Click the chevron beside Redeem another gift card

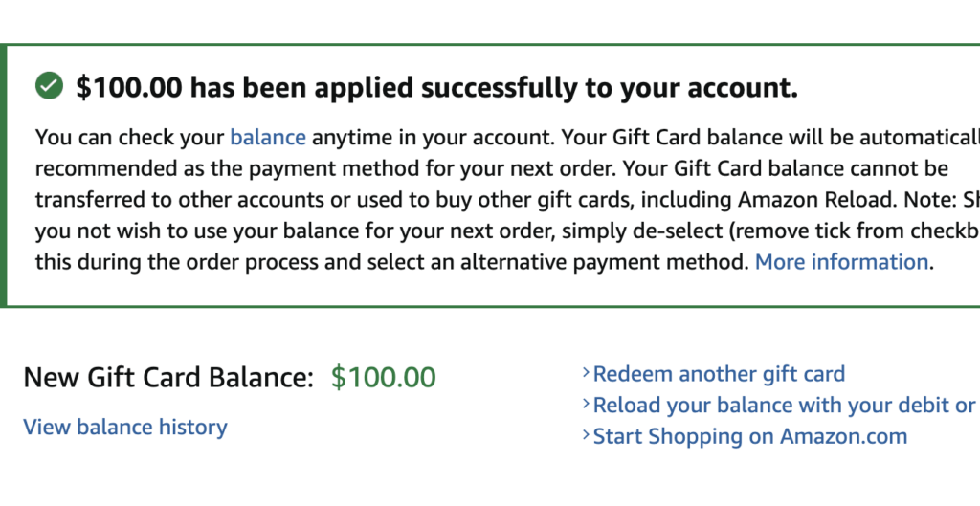coord(586,373)
